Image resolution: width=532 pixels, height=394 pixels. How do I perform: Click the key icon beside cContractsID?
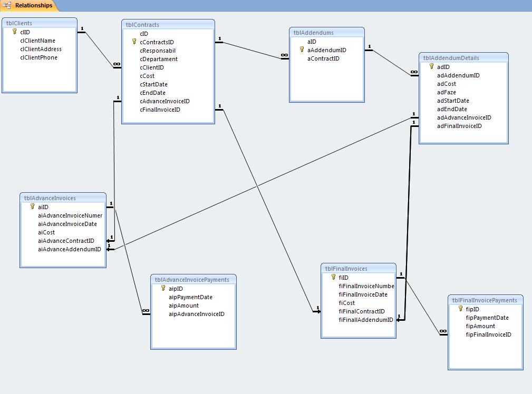click(x=134, y=42)
